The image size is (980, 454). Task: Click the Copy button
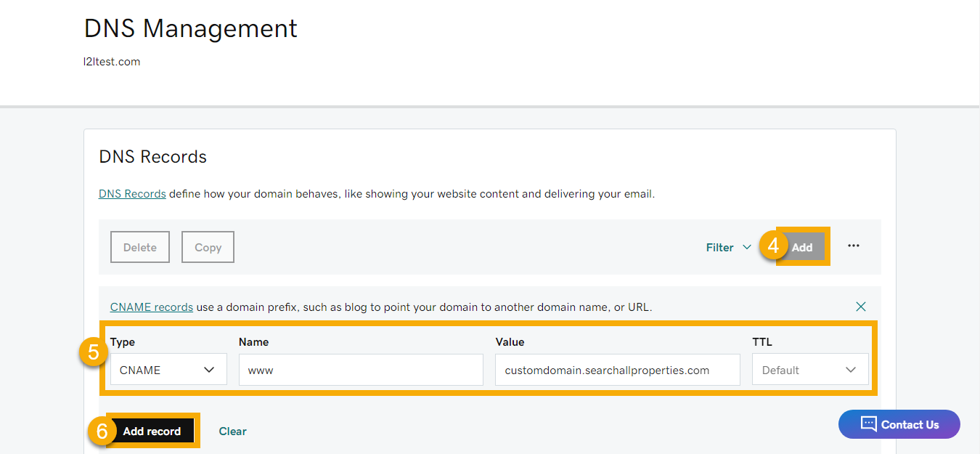[x=208, y=247]
